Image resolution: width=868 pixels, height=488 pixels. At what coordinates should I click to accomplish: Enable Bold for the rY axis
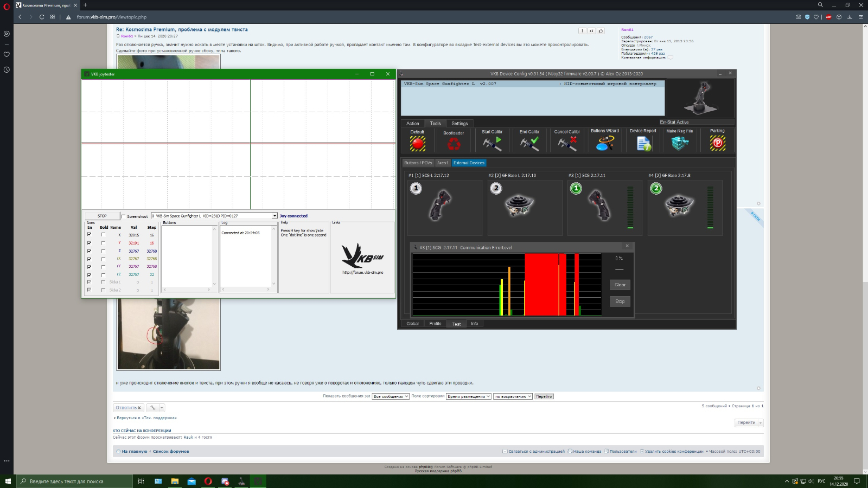[103, 267]
